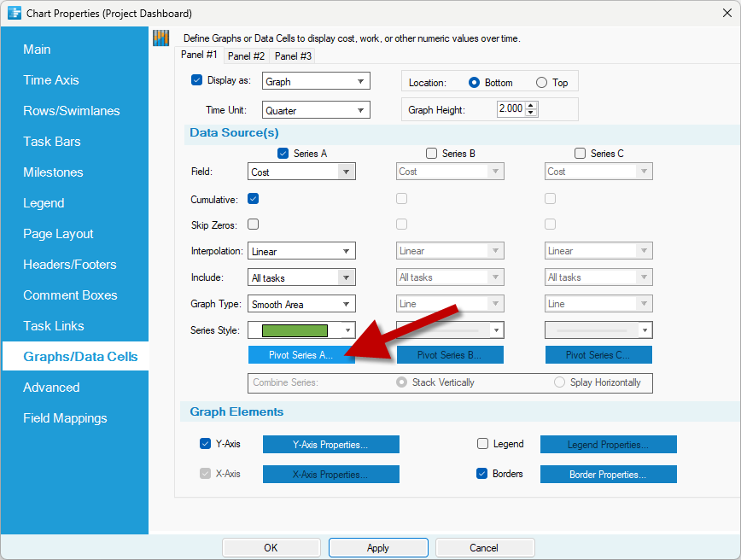Click the Apply button

tap(378, 548)
